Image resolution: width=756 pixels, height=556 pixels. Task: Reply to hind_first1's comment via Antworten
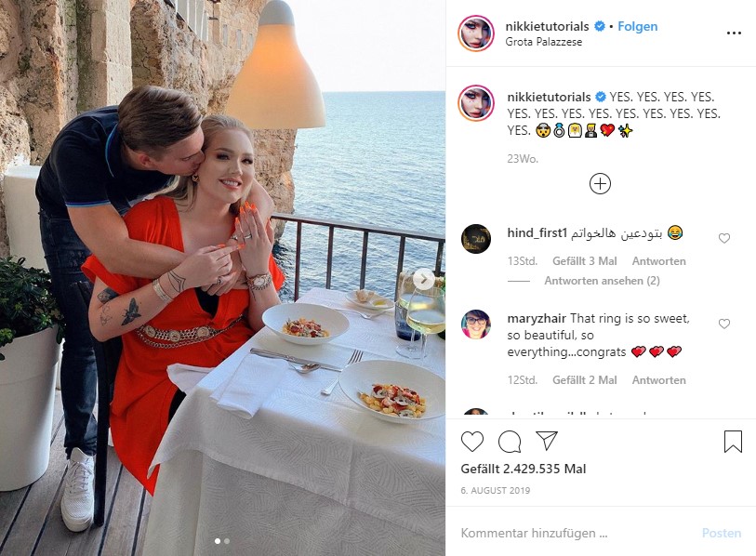659,261
